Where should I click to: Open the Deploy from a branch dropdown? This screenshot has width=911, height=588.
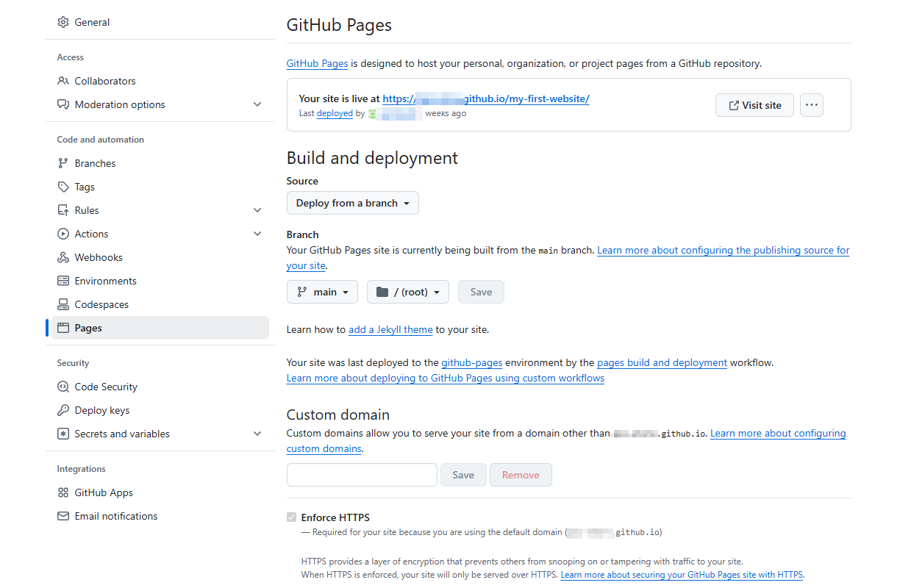tap(352, 203)
